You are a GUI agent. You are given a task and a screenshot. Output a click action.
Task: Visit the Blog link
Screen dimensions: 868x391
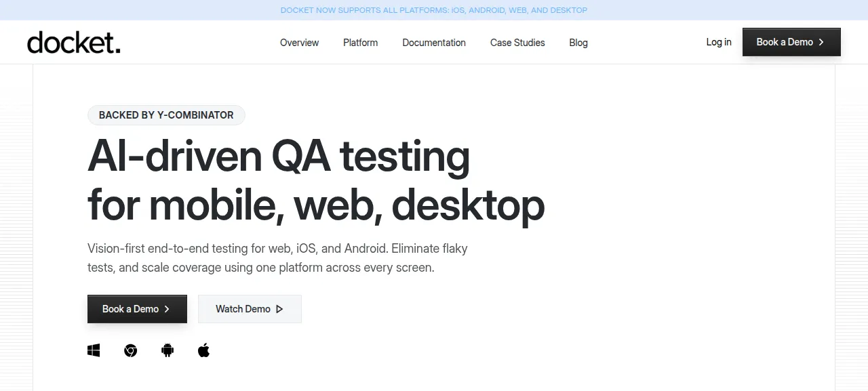[578, 43]
